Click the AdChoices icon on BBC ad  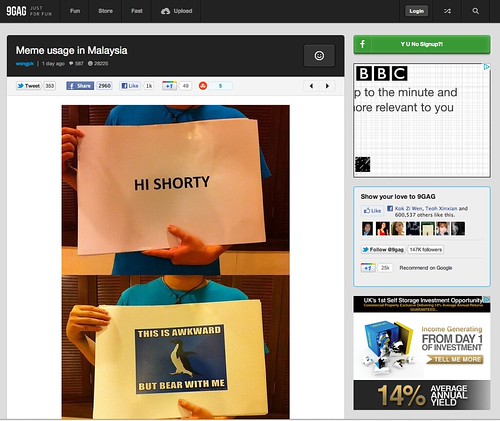coord(487,67)
